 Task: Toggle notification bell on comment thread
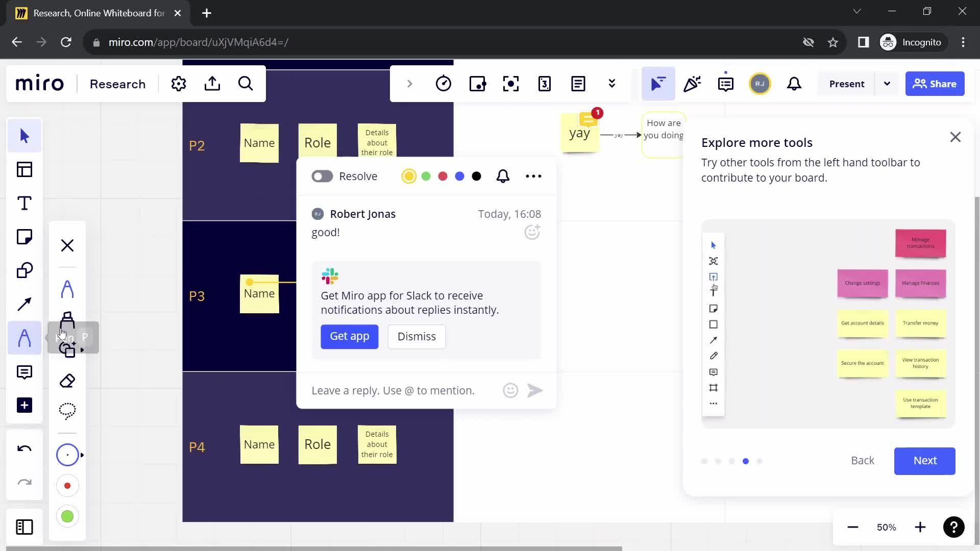tap(503, 176)
